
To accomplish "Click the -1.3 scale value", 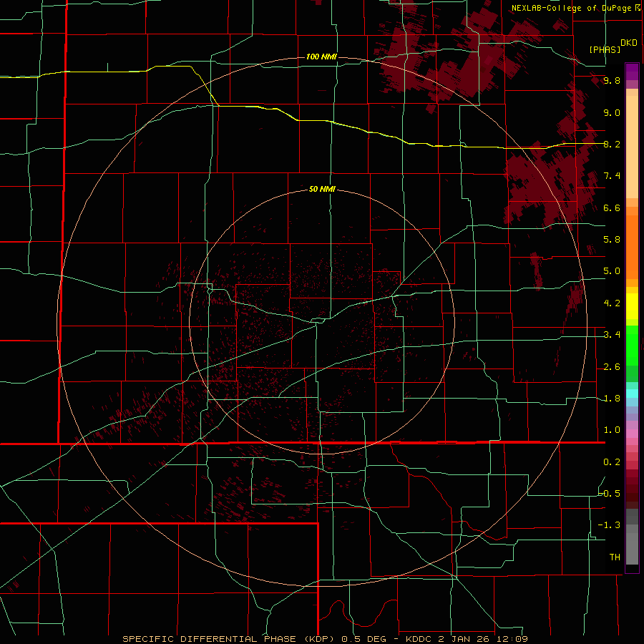I will (x=610, y=525).
